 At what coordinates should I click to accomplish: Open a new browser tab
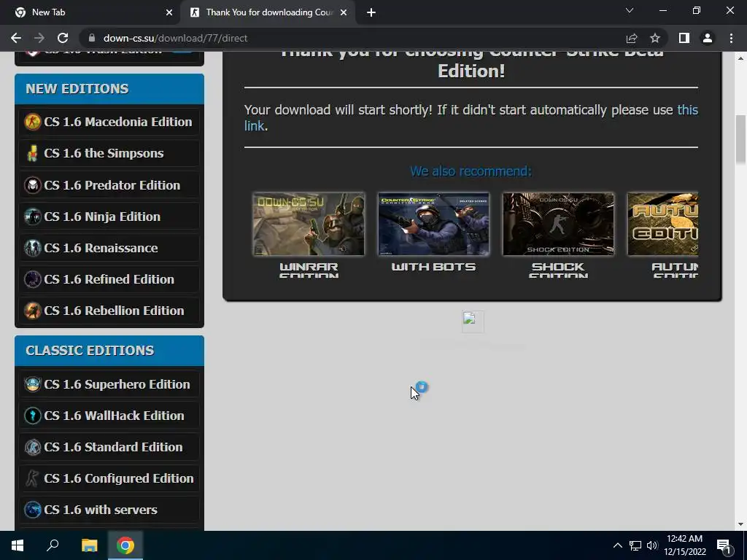371,12
